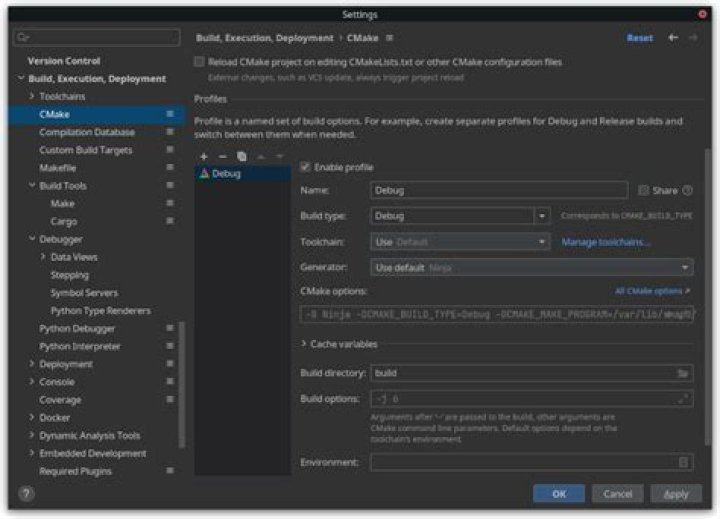Viewport: 720px width, 519px height.
Task: Toggle the Enable profile checkbox
Action: click(305, 167)
